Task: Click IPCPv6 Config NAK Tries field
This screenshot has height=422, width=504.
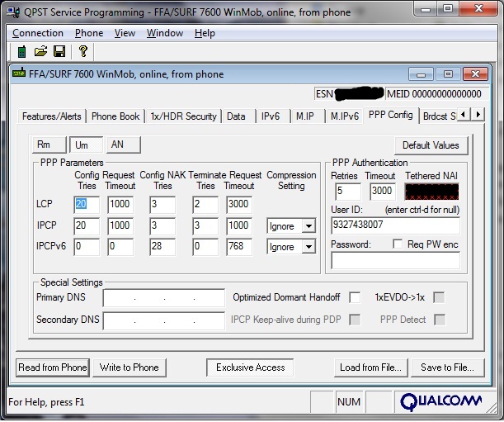Action: (163, 247)
